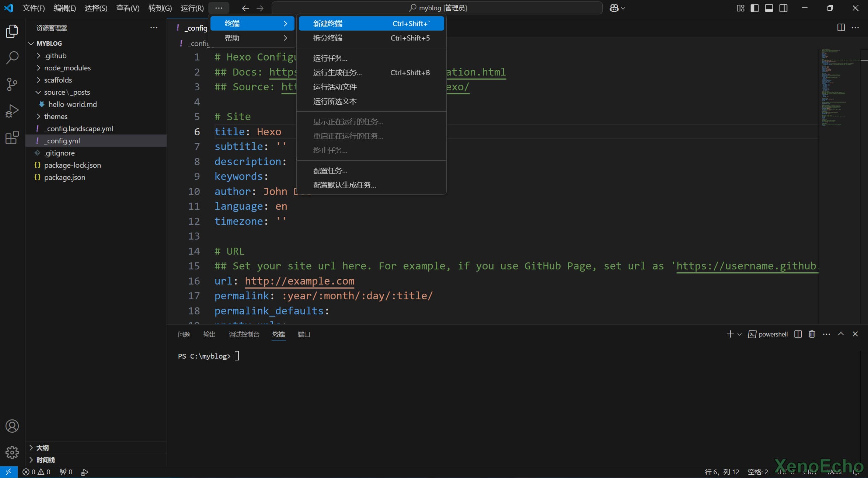Open the Source Control view icon
The image size is (868, 478).
12,84
